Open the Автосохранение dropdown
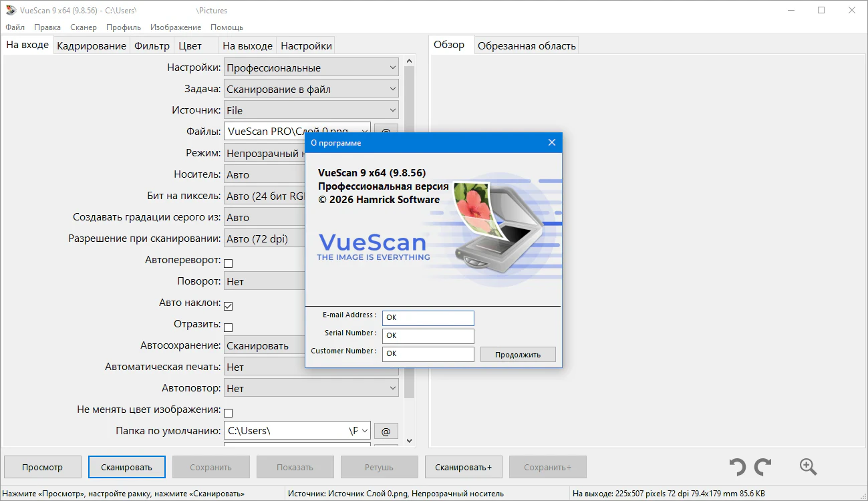The height and width of the screenshot is (501, 868). (x=265, y=345)
